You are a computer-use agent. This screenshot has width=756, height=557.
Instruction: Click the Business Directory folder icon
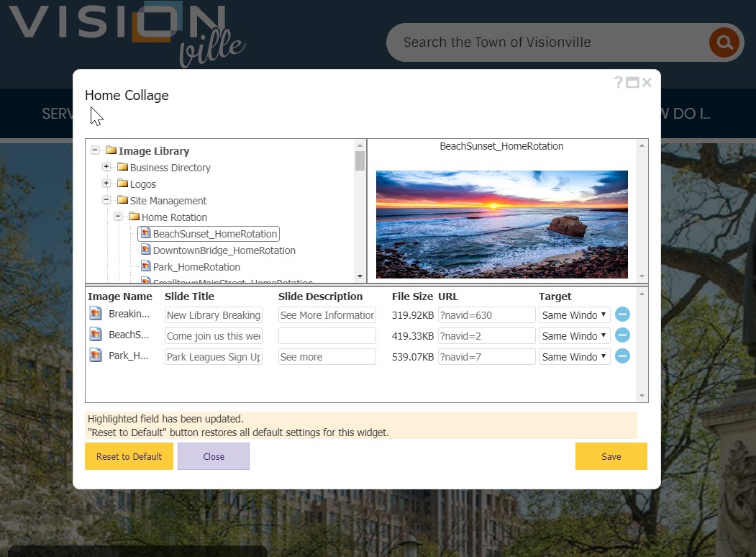click(x=122, y=168)
